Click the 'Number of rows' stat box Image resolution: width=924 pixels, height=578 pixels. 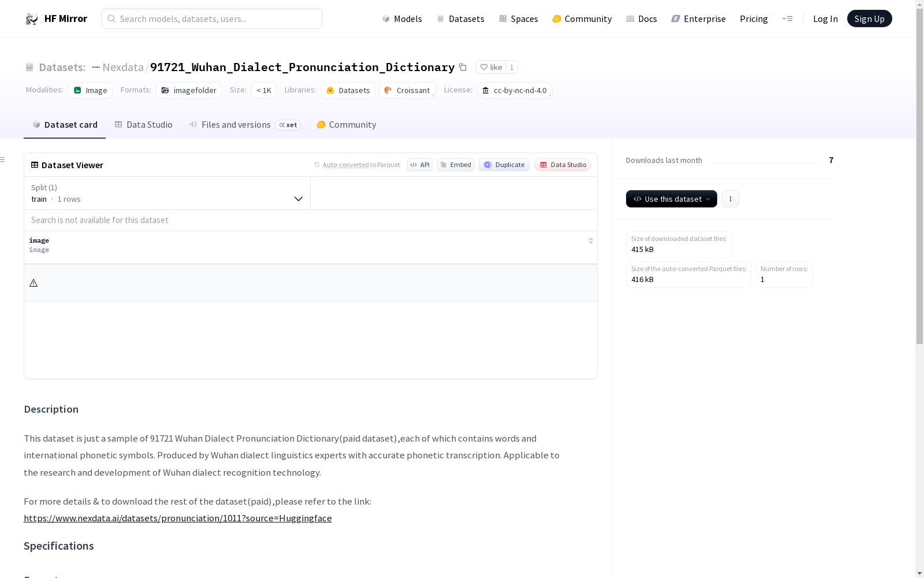click(784, 275)
